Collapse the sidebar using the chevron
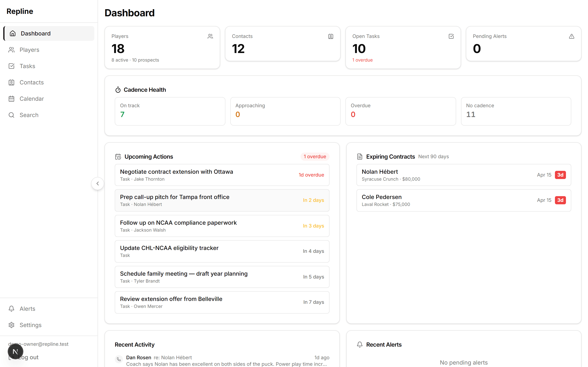The width and height of the screenshot is (588, 367). pyautogui.click(x=97, y=183)
